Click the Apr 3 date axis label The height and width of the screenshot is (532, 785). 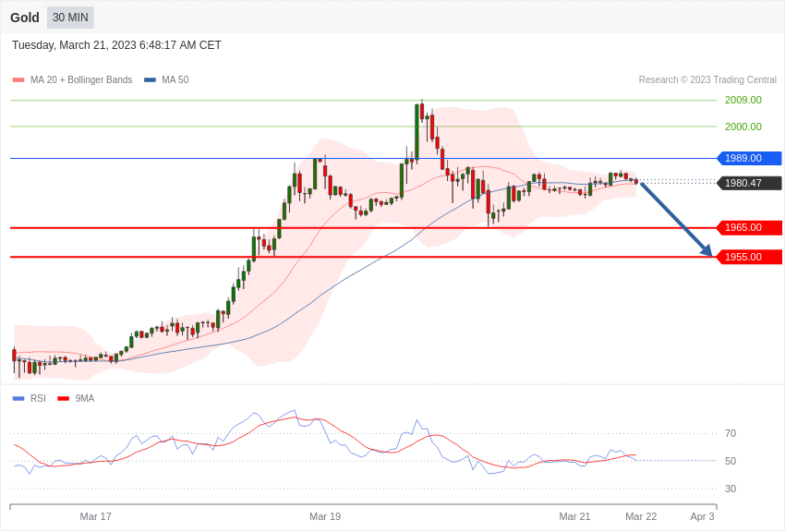click(702, 516)
